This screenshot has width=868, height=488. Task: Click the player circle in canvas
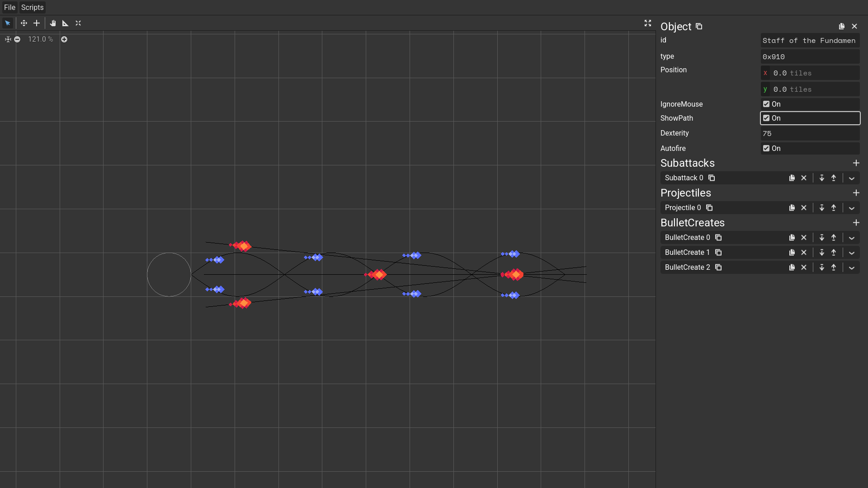(x=169, y=275)
